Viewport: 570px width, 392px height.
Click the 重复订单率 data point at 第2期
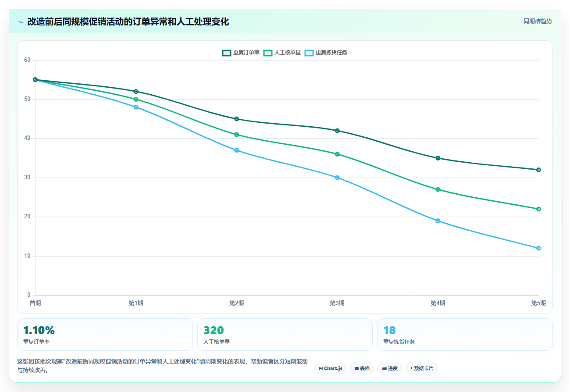coord(236,119)
